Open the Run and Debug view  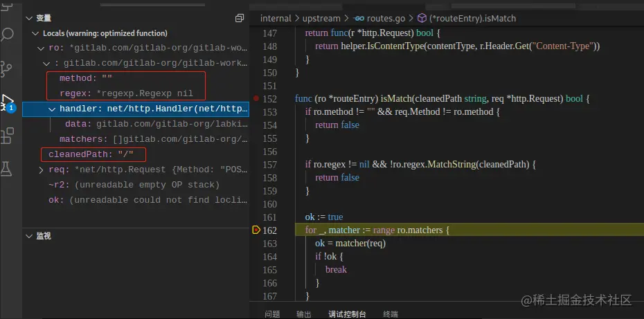8,102
